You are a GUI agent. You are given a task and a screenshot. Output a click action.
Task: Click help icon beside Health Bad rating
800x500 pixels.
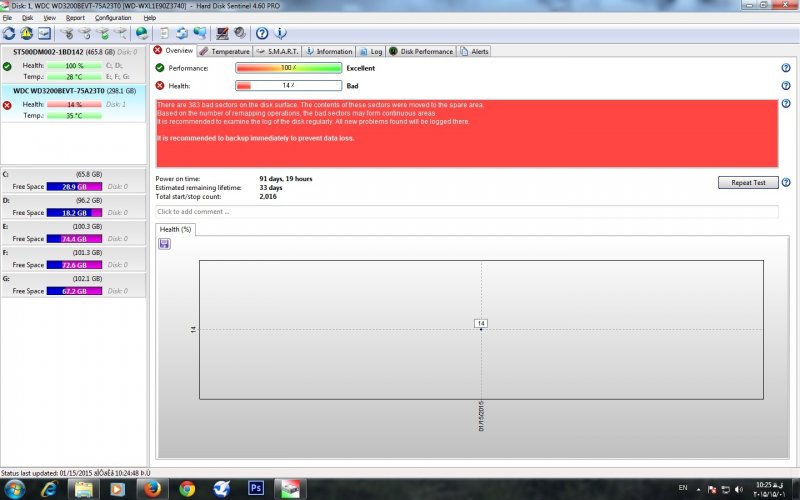[786, 86]
